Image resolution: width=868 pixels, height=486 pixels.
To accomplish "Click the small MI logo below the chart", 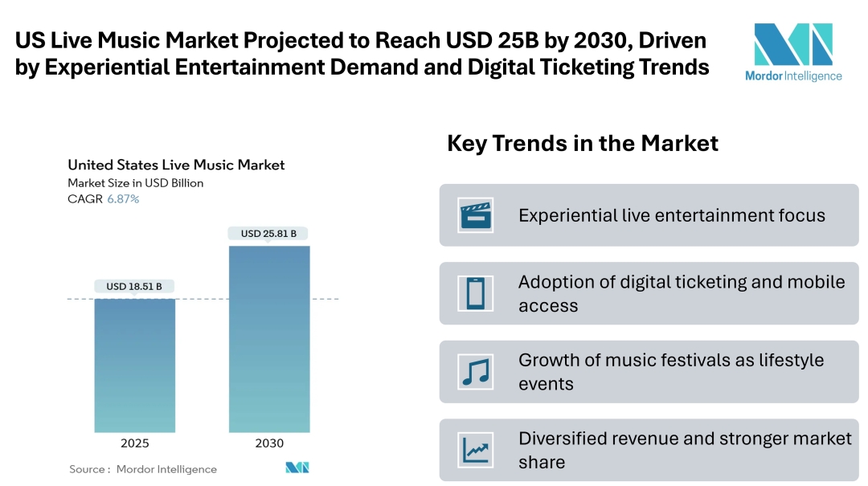I will (296, 466).
